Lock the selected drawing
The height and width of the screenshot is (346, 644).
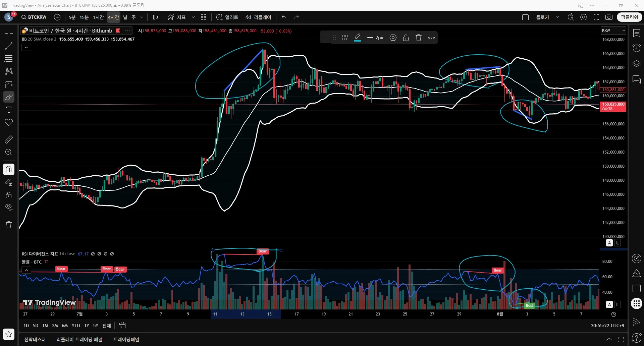click(x=406, y=38)
